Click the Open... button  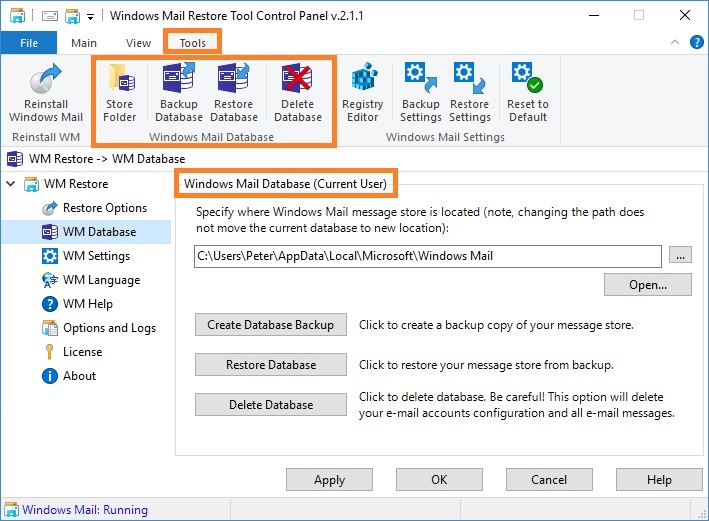pyautogui.click(x=648, y=285)
